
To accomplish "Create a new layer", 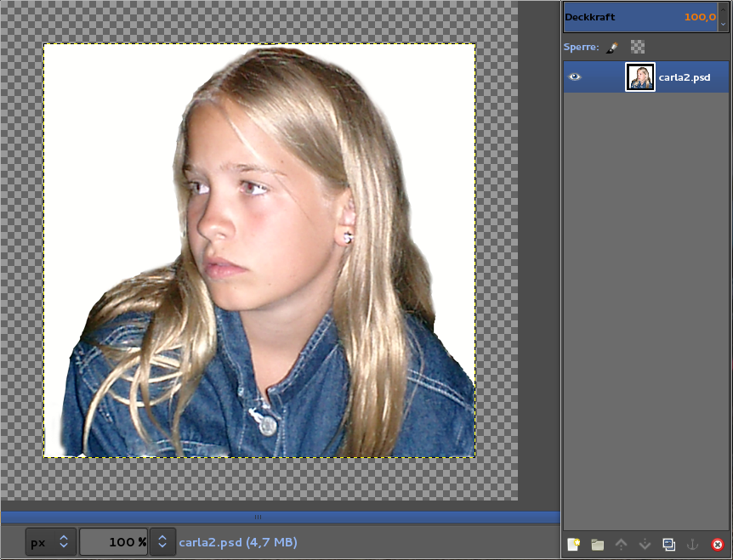I will tap(573, 545).
